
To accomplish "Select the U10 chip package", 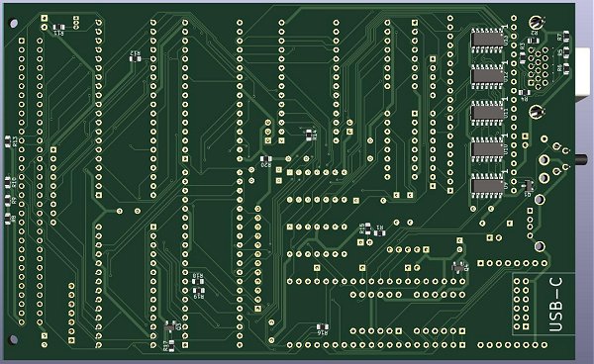I will tap(487, 148).
